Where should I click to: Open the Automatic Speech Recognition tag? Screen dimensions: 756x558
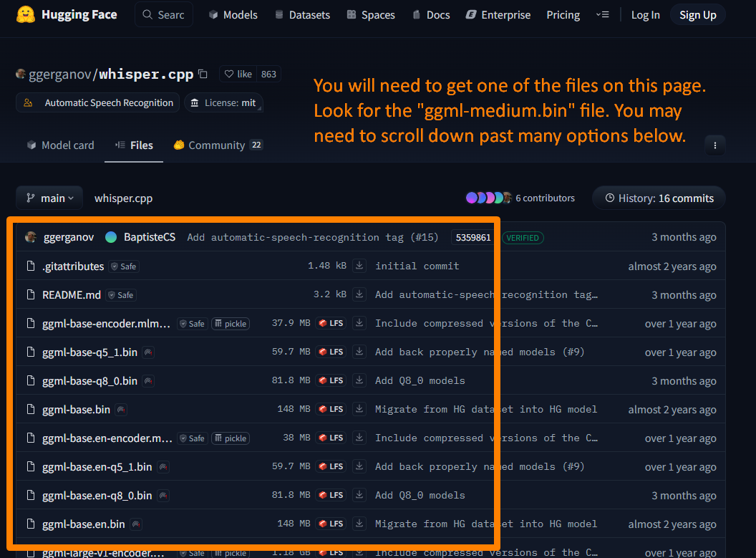click(97, 102)
